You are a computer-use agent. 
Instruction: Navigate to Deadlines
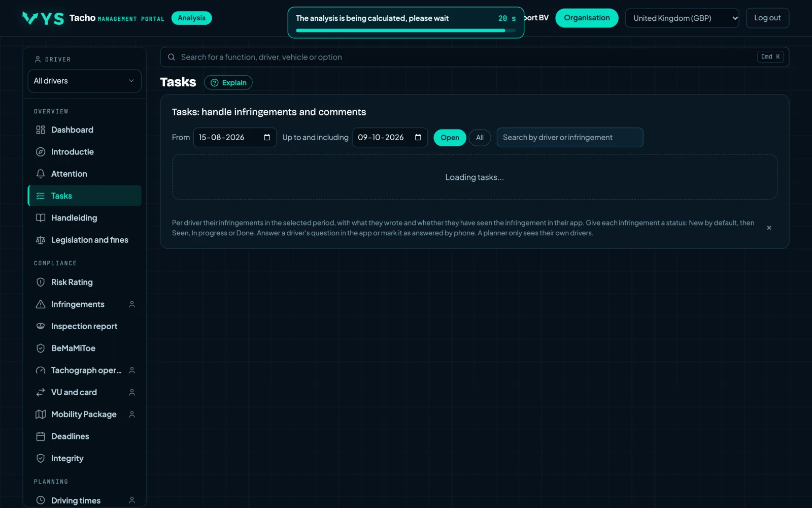84,436
